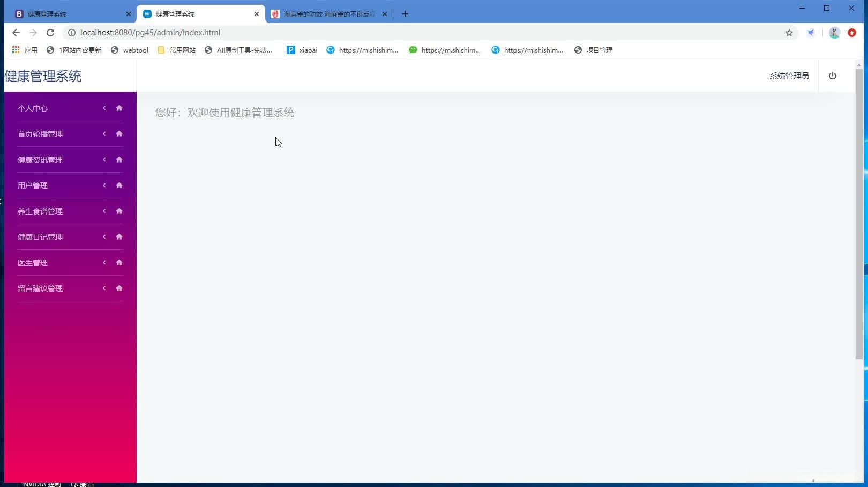
Task: Click the 健康管理系统 site title
Action: [42, 76]
